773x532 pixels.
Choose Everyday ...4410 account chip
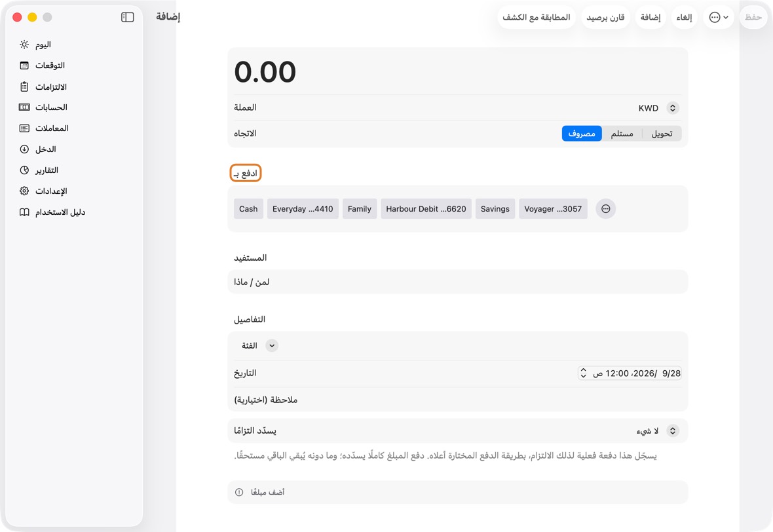click(303, 209)
